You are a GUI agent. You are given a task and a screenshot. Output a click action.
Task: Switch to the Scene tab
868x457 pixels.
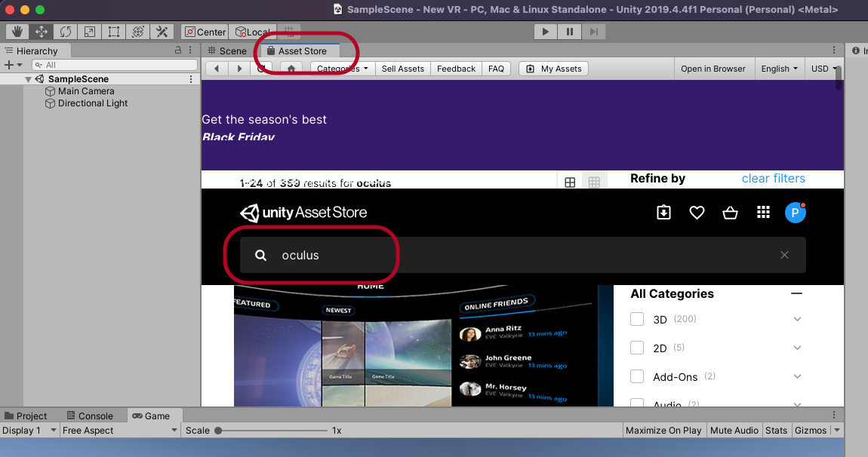coord(227,51)
